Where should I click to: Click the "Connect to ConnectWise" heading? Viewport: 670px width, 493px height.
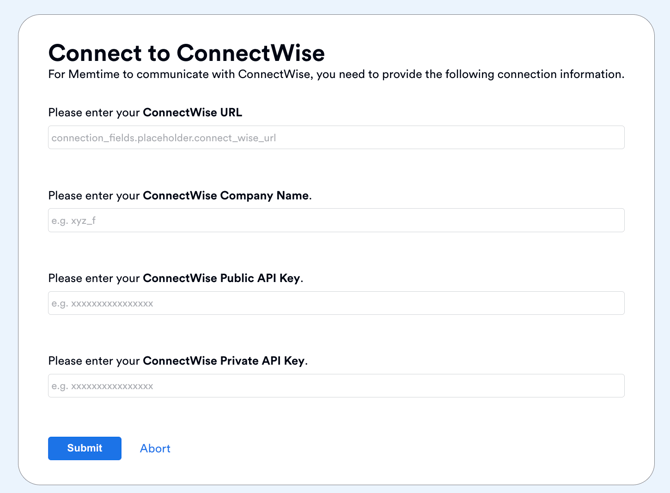pos(186,53)
